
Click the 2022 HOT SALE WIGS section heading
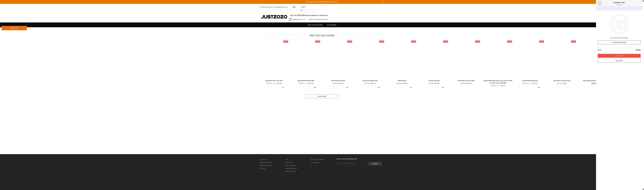pyautogui.click(x=322, y=35)
